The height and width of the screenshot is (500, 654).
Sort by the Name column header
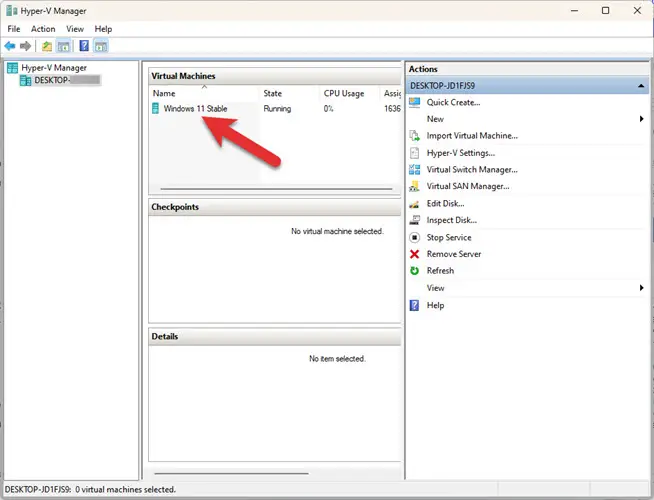(x=204, y=93)
